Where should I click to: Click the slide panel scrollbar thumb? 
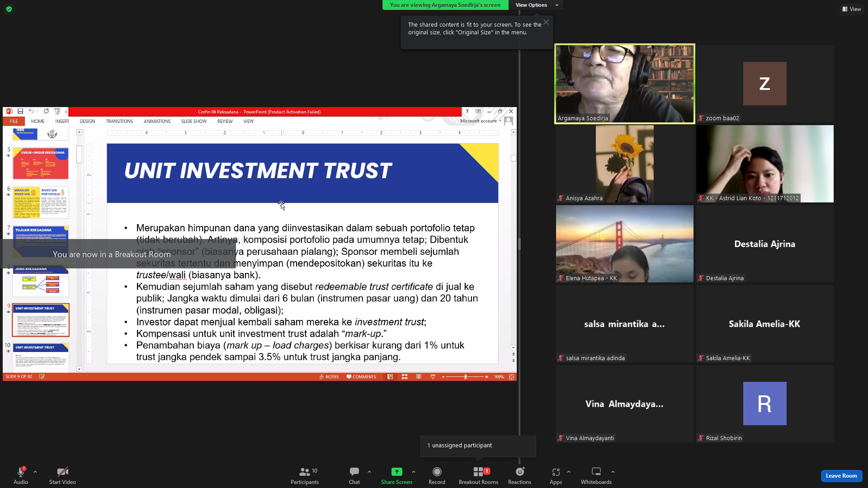pyautogui.click(x=79, y=154)
